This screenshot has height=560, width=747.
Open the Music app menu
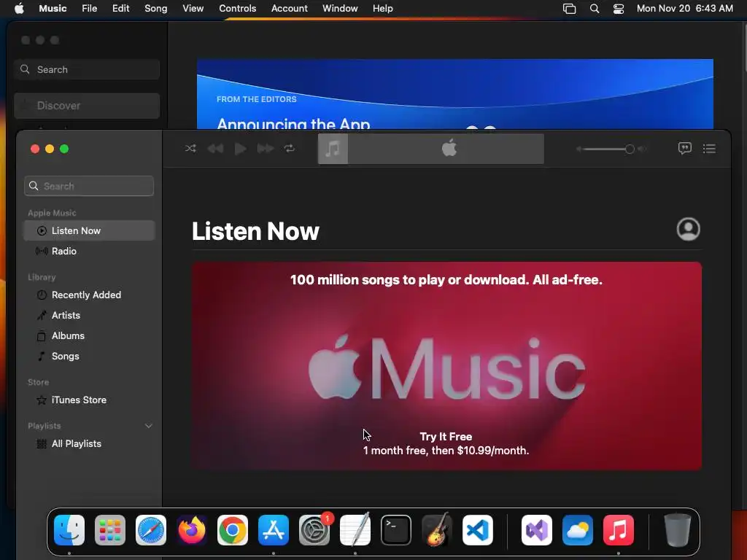[53, 8]
